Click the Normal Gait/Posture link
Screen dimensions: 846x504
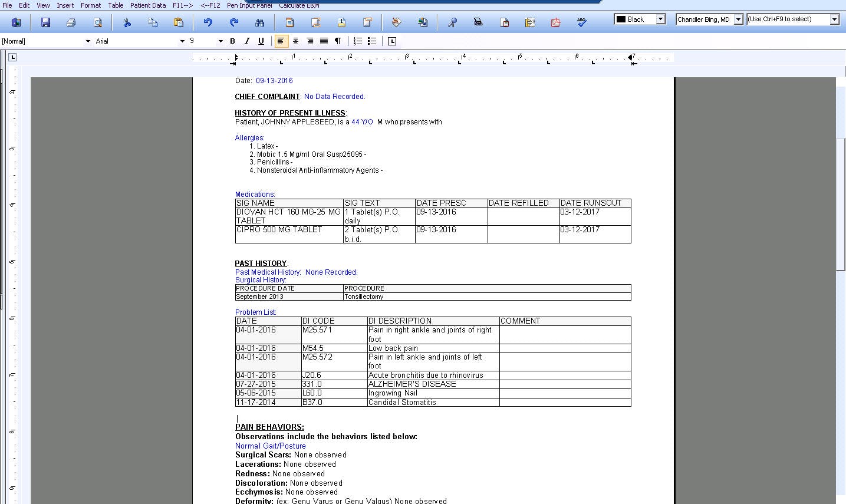tap(270, 446)
